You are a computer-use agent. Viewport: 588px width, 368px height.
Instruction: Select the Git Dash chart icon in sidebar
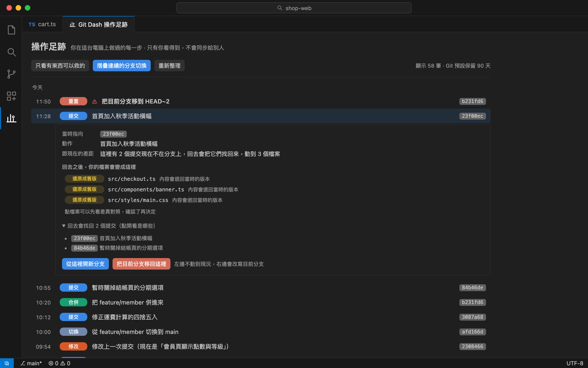pyautogui.click(x=11, y=118)
